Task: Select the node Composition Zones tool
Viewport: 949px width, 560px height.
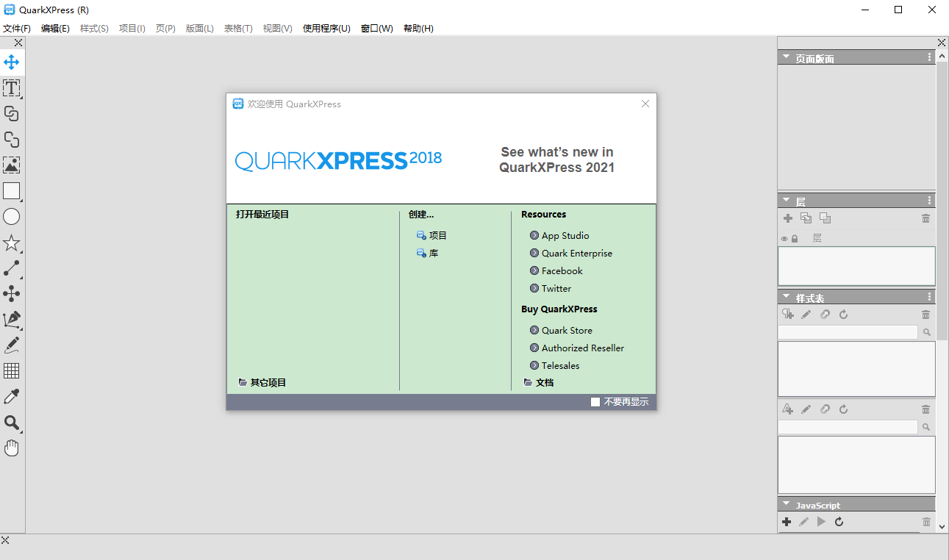Action: [11, 294]
